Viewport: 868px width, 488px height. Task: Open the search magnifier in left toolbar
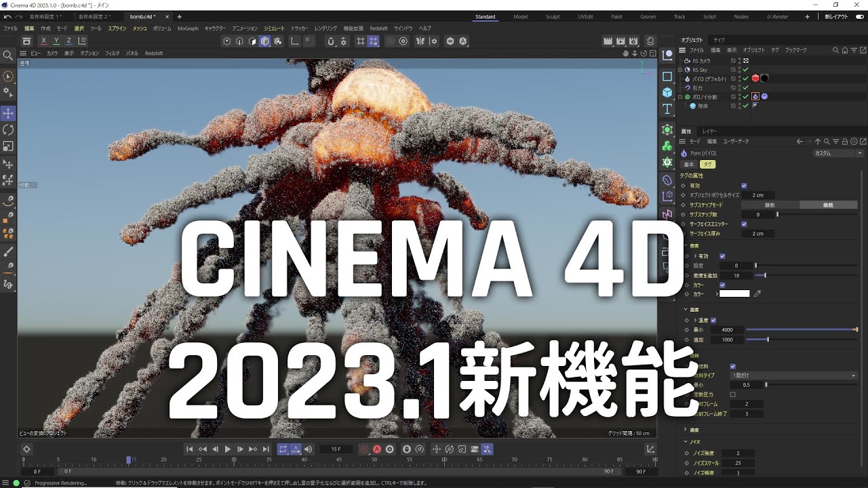pos(8,56)
